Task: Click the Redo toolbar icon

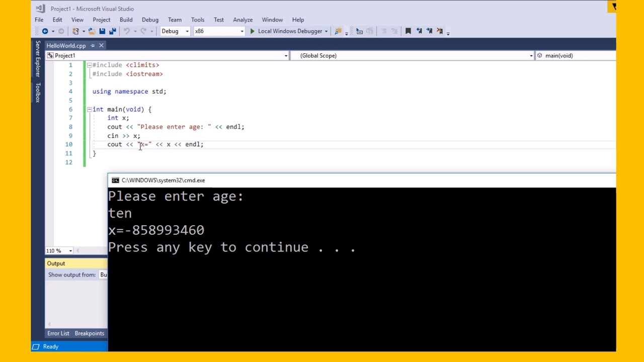Action: tap(143, 31)
